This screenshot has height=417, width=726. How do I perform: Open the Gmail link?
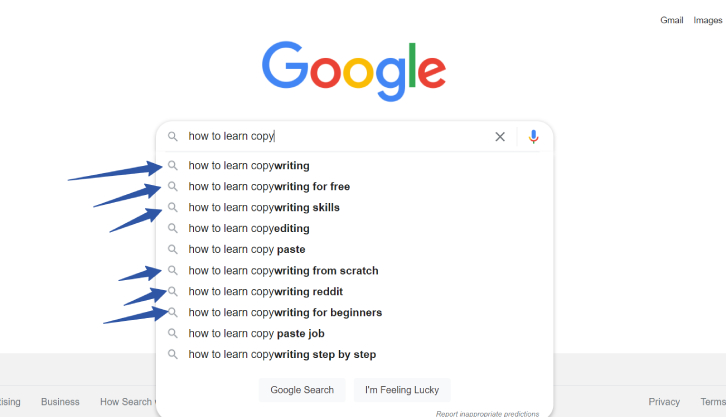[672, 20]
